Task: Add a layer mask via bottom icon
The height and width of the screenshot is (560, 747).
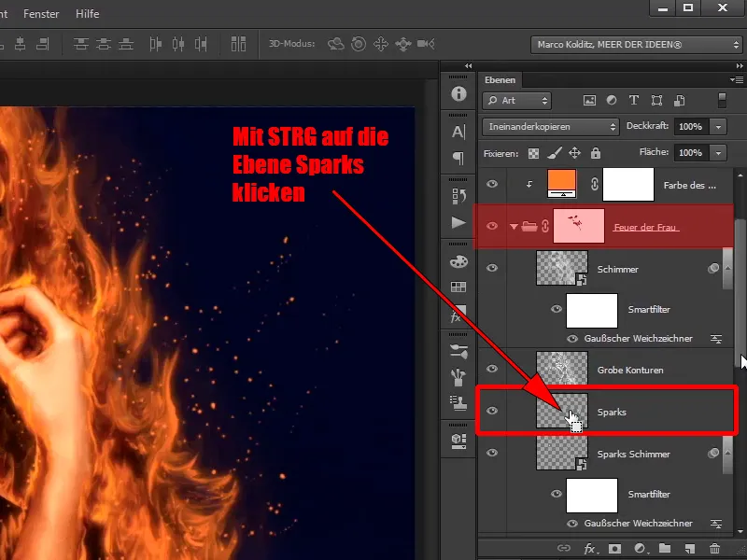Action: tap(615, 549)
